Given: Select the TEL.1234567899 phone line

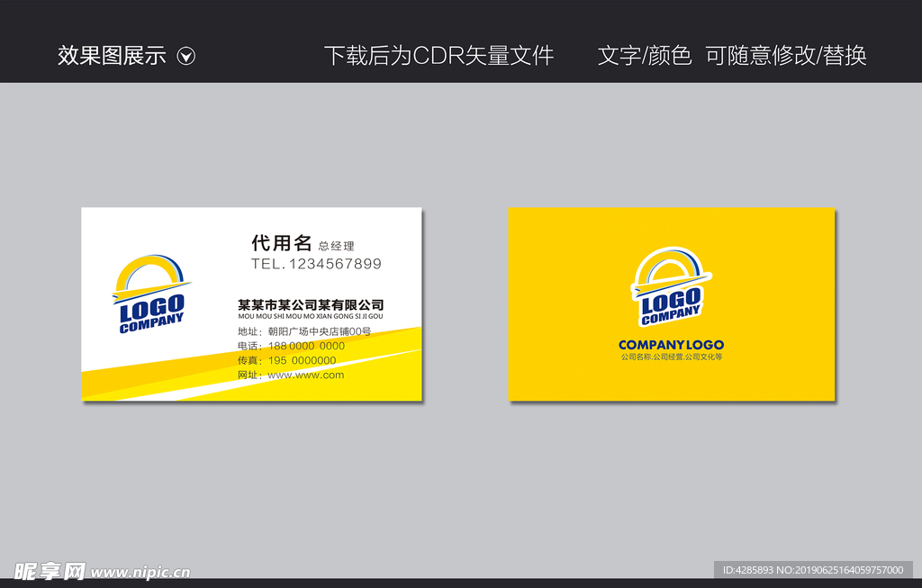Looking at the screenshot, I should tap(315, 264).
